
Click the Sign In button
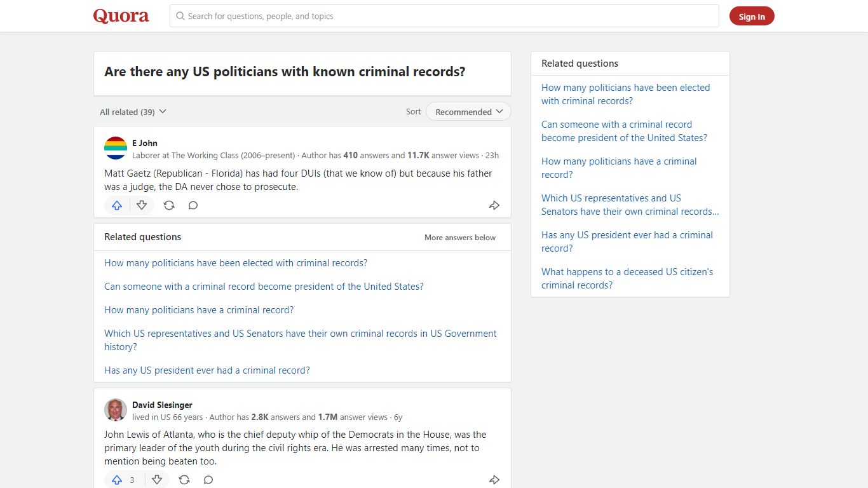[752, 17]
